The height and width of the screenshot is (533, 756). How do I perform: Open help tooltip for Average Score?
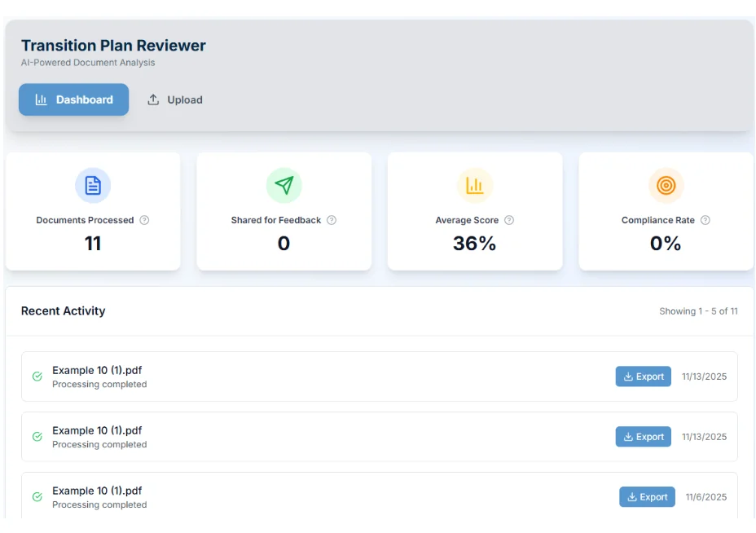pos(508,220)
